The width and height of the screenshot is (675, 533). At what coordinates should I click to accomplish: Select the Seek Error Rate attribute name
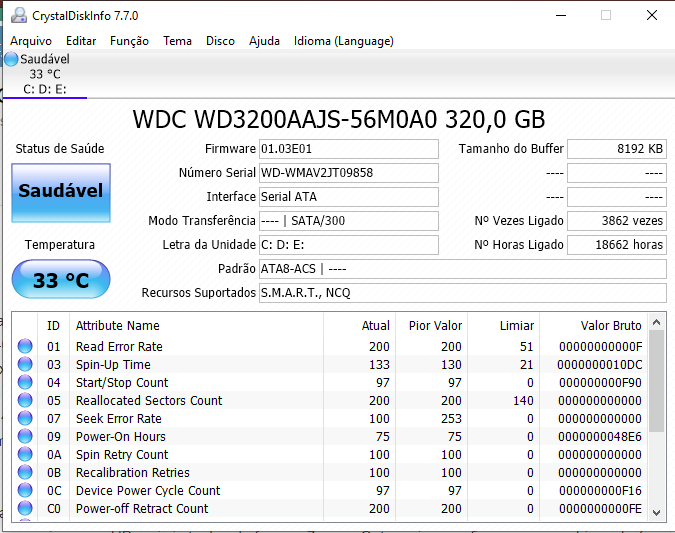119,419
